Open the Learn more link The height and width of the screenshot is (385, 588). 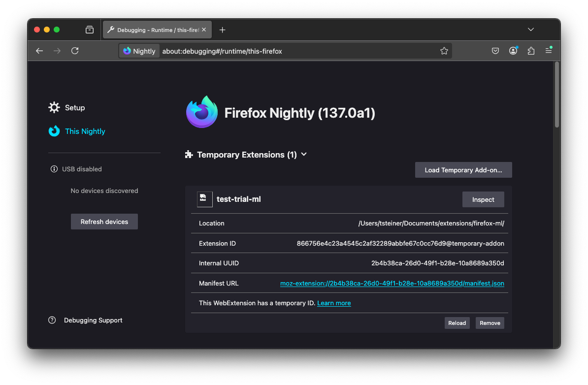click(x=334, y=303)
